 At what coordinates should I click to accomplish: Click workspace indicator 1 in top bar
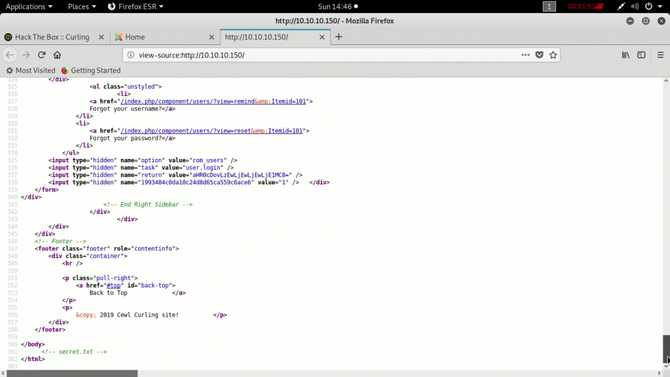pyautogui.click(x=549, y=6)
